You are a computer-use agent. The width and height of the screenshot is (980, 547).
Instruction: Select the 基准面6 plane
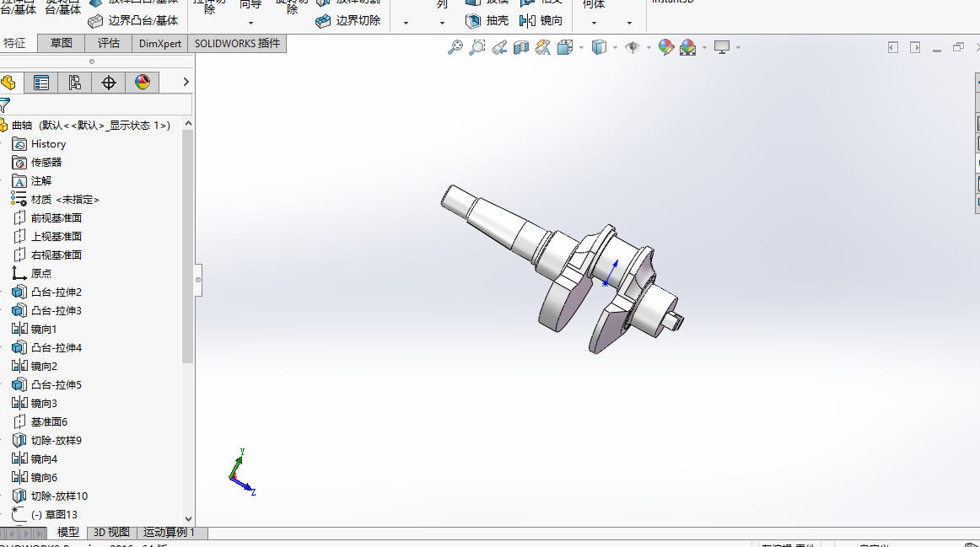(x=40, y=422)
